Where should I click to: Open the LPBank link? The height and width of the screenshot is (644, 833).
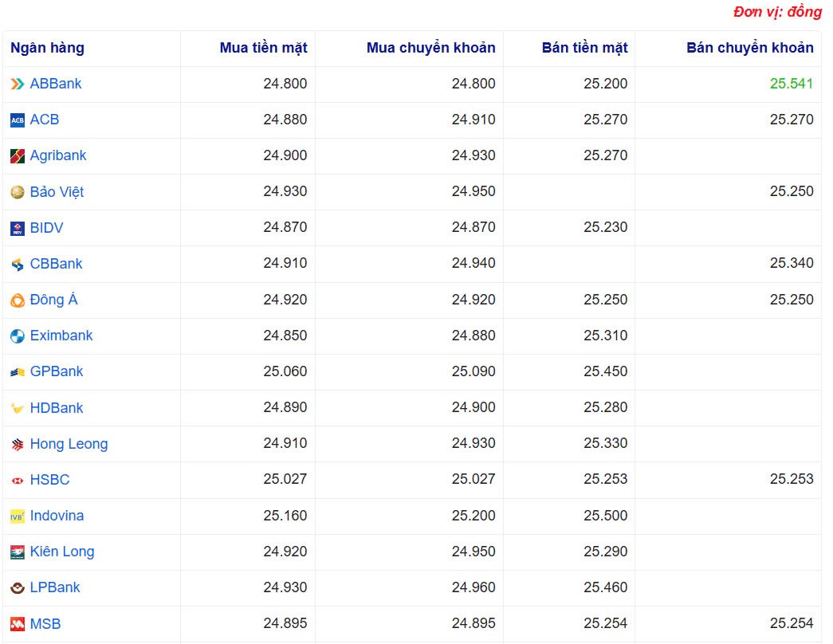pos(55,587)
